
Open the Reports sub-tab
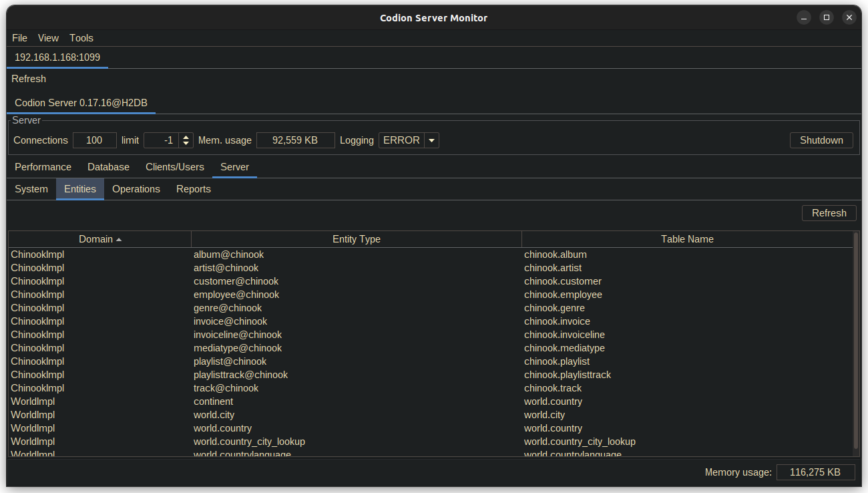[194, 189]
